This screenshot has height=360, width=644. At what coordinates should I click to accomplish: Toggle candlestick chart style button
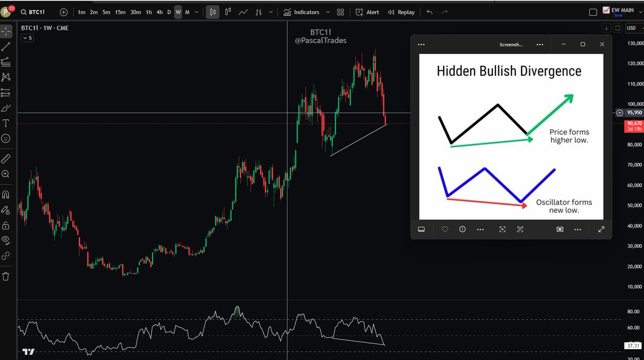[212, 12]
